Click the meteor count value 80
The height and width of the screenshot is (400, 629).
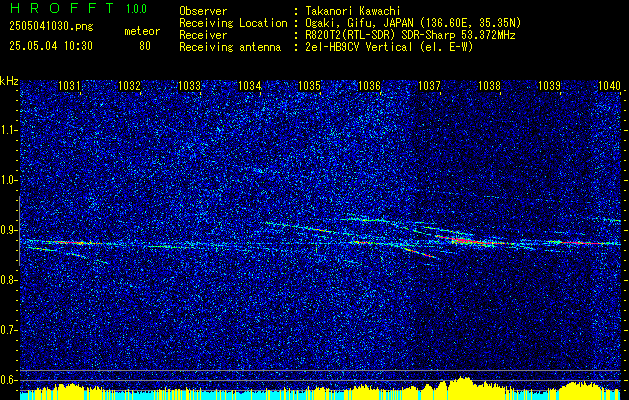click(x=145, y=46)
